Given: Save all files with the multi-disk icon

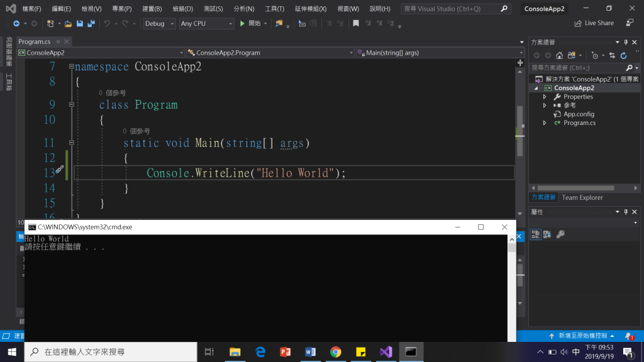Looking at the screenshot, I should coord(91,23).
